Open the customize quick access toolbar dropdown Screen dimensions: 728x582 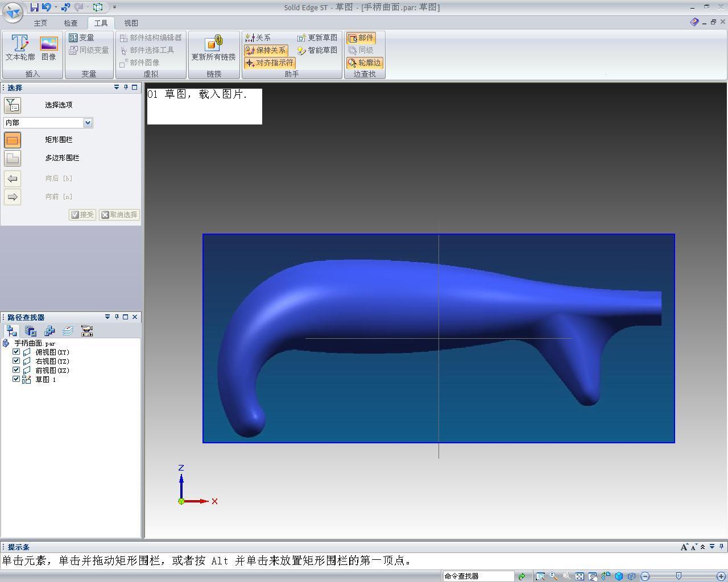[x=114, y=7]
